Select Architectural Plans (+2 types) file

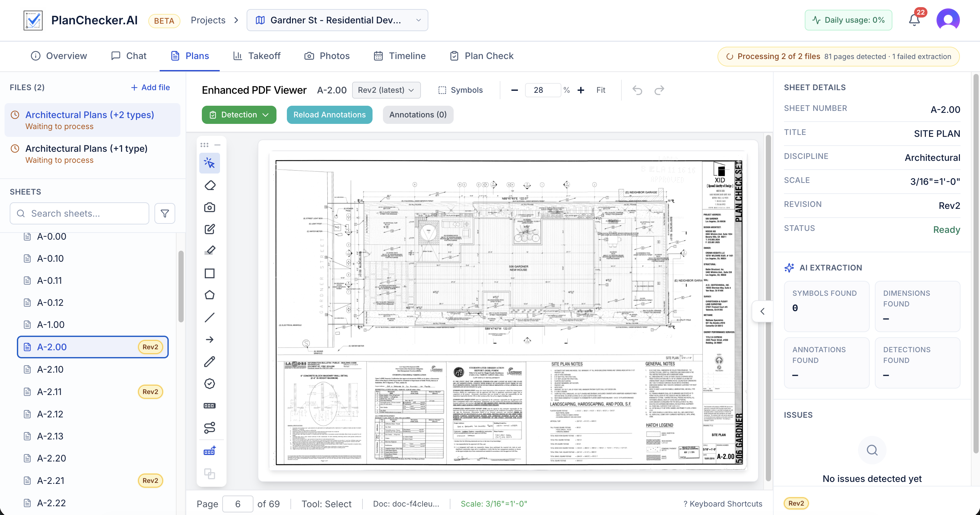pos(92,120)
